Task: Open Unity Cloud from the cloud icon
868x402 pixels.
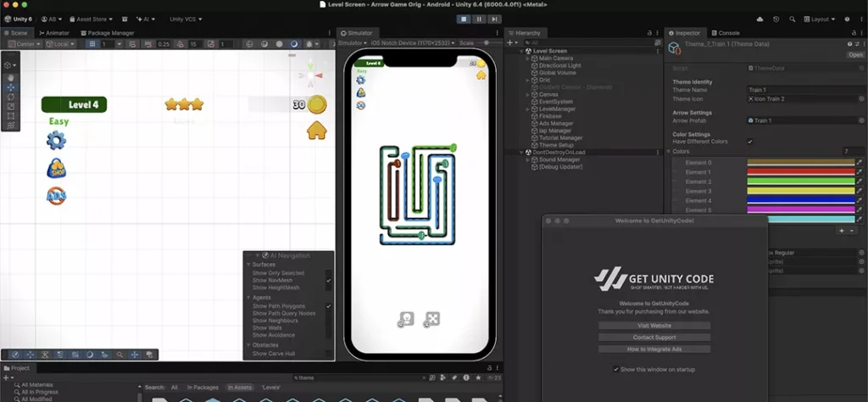Action: (759, 20)
